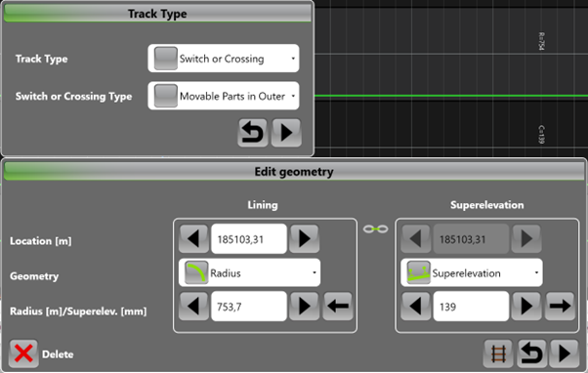Click the Superelevation column heading
Screen dimensions: 588x373
487,205
